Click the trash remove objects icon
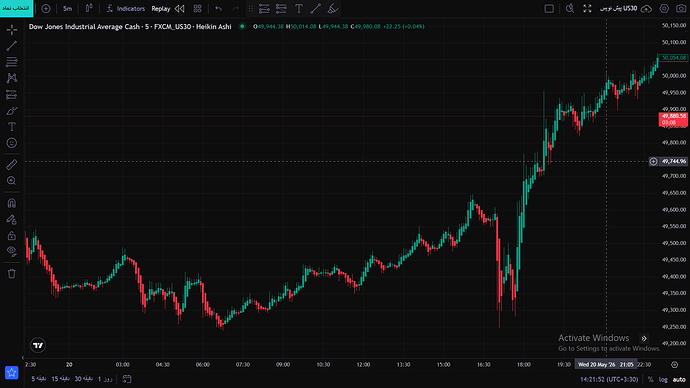This screenshot has width=690, height=388. 12,274
